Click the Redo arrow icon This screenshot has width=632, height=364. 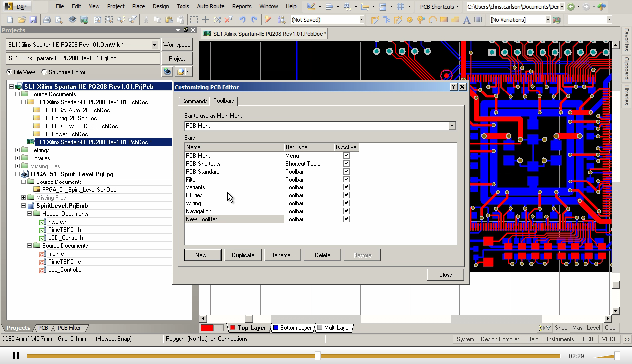(254, 20)
